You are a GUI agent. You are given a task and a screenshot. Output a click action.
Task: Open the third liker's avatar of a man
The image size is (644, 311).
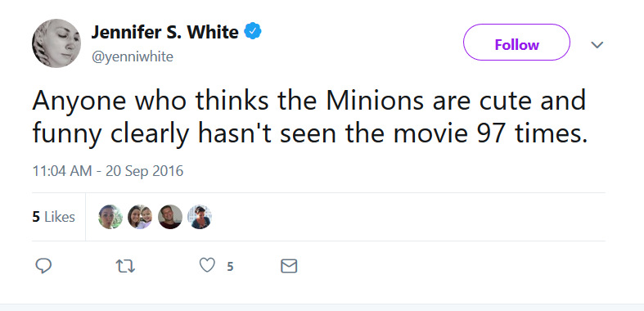[170, 217]
